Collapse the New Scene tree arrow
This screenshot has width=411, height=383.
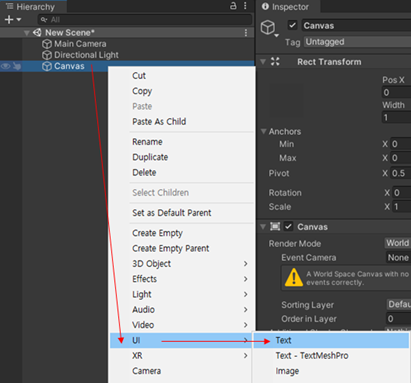[27, 33]
